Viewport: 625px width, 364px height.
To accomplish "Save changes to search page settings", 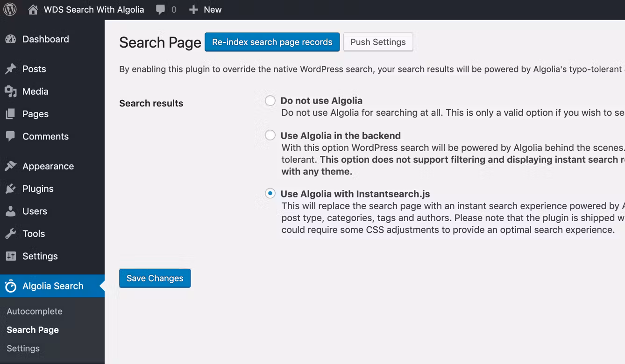I will pos(155,278).
